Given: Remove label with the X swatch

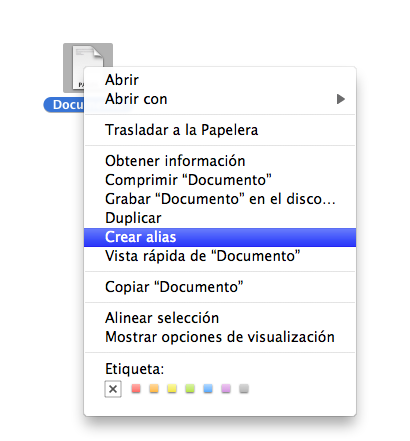Looking at the screenshot, I should tap(113, 389).
